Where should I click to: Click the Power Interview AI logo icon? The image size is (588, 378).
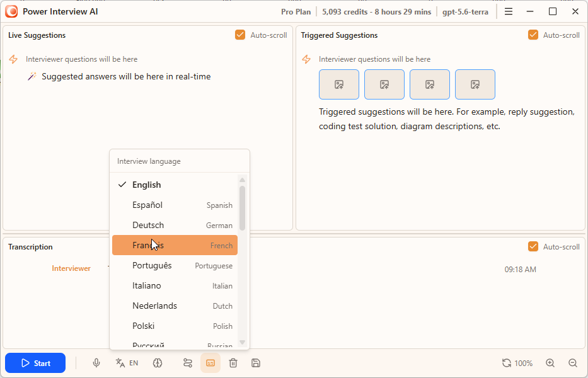(x=11, y=11)
